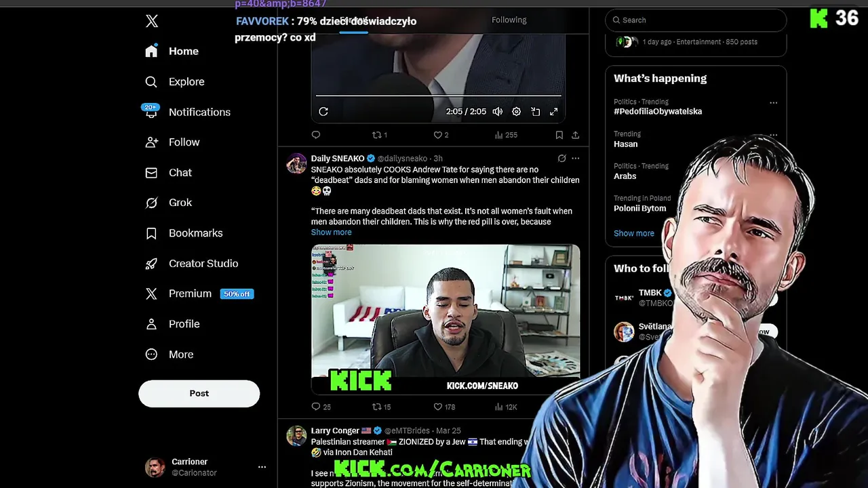
Task: Open options for #PedofiliaObywatelska trend
Action: pyautogui.click(x=773, y=103)
